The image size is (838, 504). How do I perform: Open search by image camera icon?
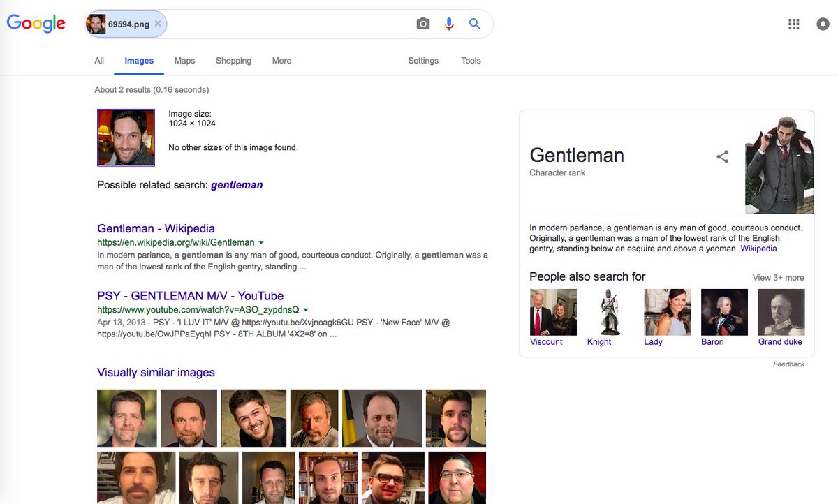423,24
